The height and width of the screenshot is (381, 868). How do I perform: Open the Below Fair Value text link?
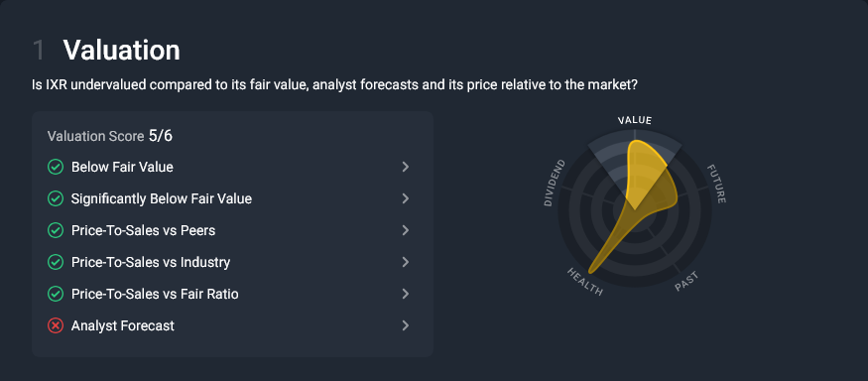coord(122,167)
